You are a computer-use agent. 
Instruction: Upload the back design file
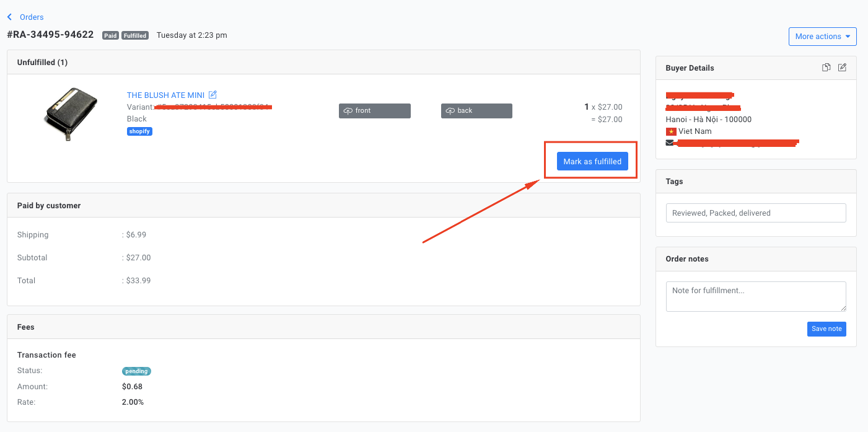click(477, 111)
